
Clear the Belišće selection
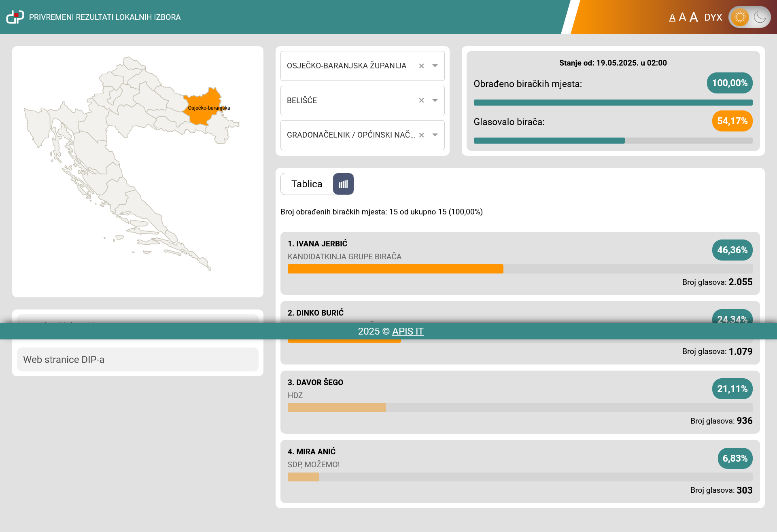[x=421, y=100]
